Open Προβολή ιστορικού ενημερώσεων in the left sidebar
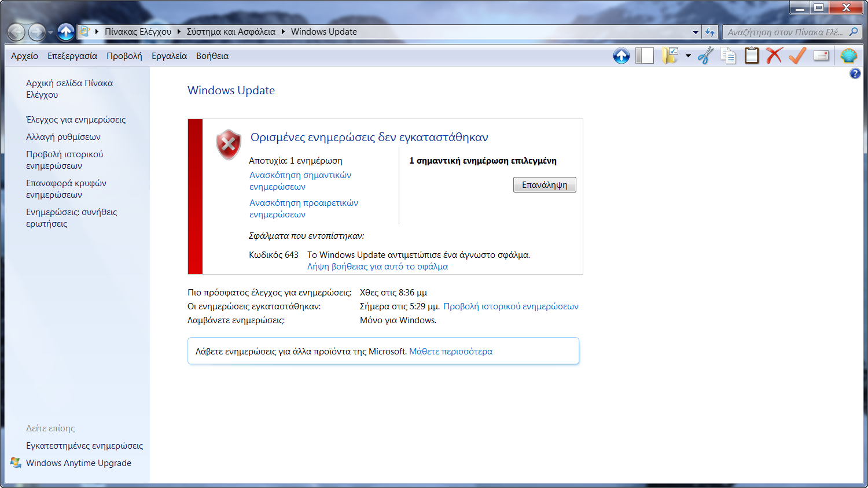The width and height of the screenshot is (868, 488). [x=64, y=160]
